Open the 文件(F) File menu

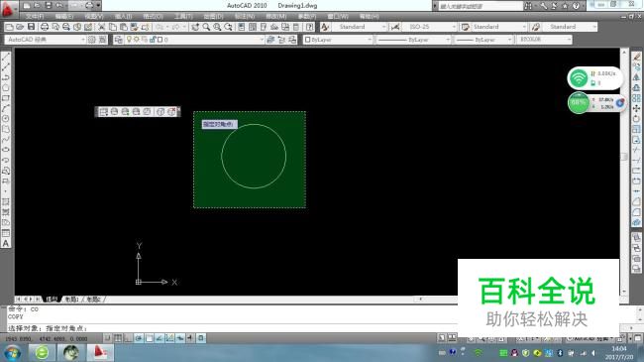click(x=35, y=16)
